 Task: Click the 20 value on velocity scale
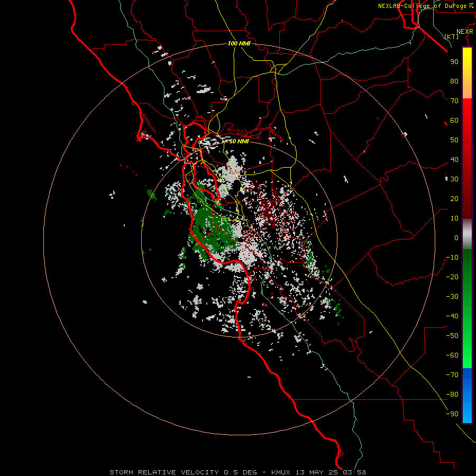454,198
